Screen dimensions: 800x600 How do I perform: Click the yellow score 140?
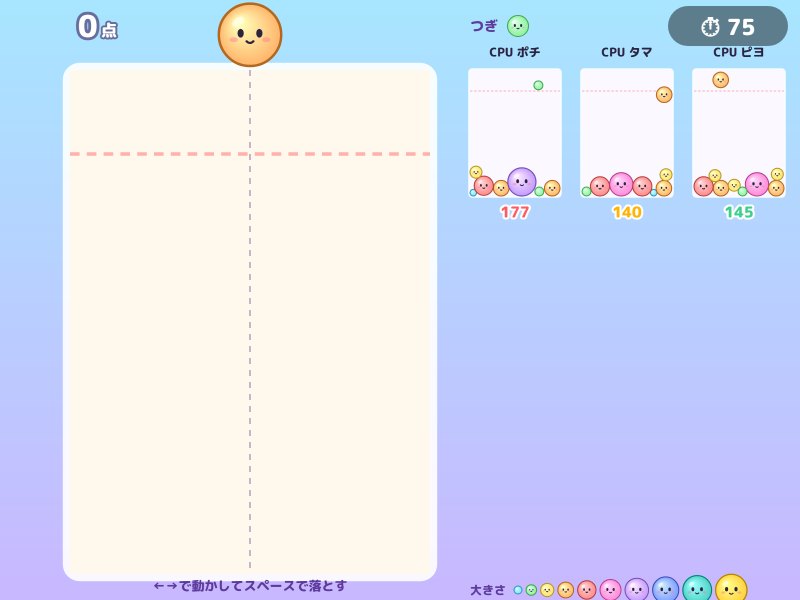[627, 212]
